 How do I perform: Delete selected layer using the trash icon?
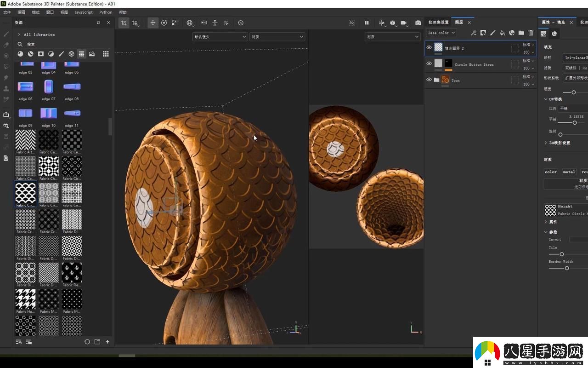click(x=531, y=33)
